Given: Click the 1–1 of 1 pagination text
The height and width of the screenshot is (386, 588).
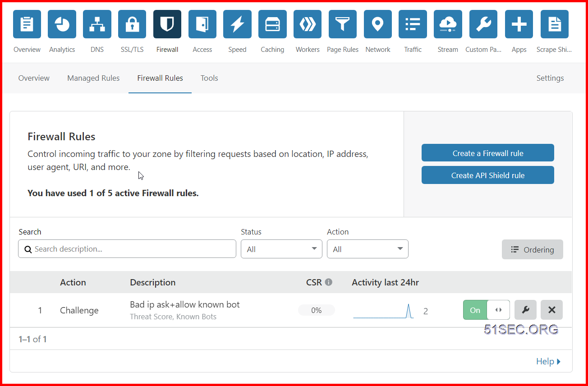Looking at the screenshot, I should pos(32,339).
